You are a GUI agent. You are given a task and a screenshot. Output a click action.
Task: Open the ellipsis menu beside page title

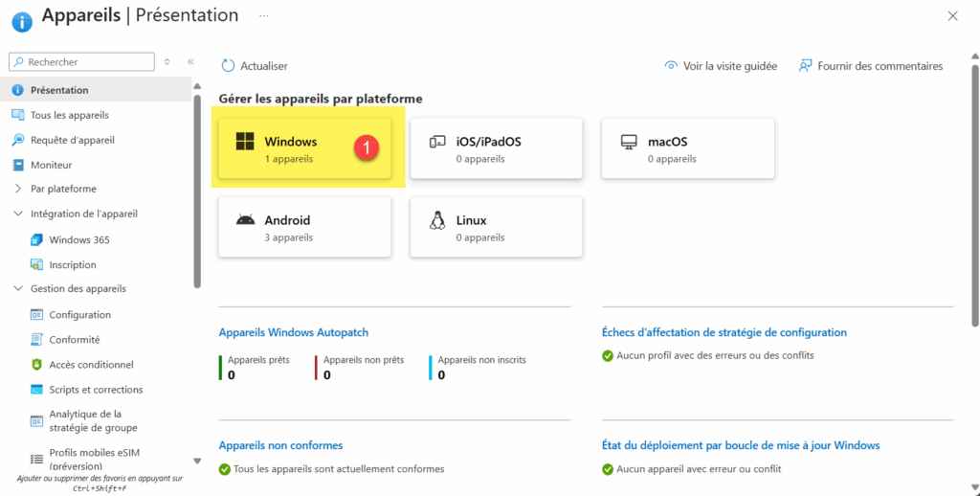(x=264, y=16)
